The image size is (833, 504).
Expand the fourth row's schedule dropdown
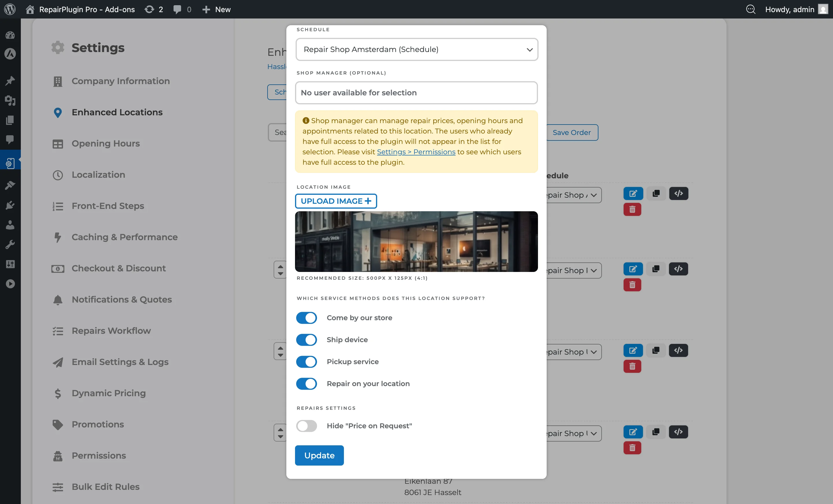[x=574, y=433]
